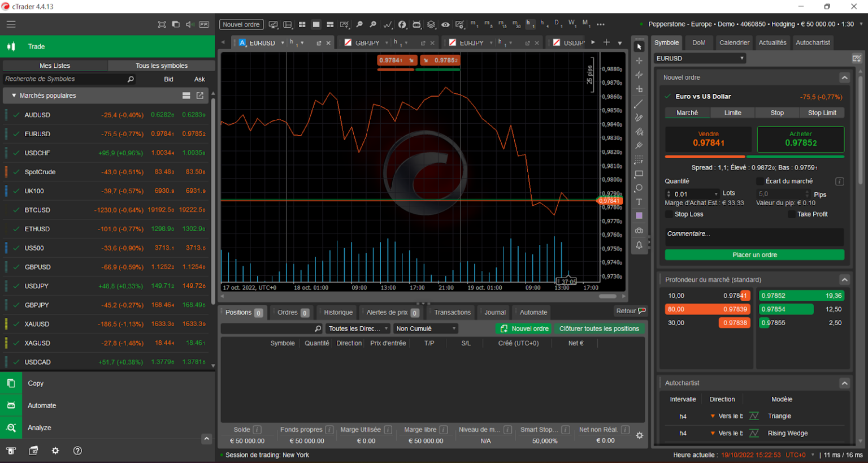Open the Non Cumulé dropdown

click(x=425, y=328)
